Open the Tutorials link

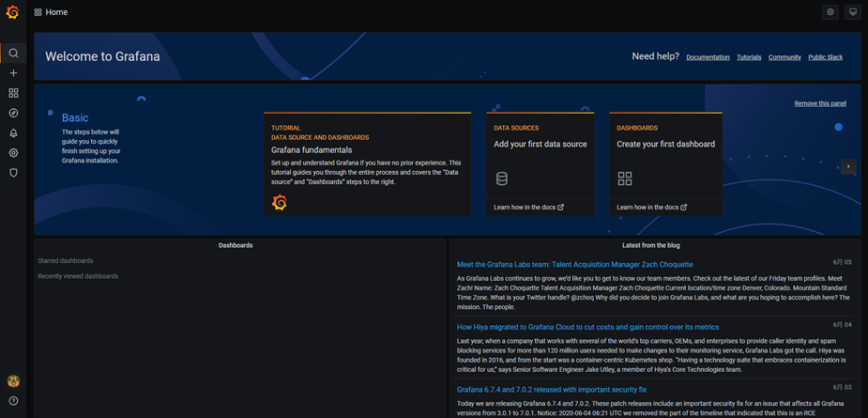pos(749,57)
